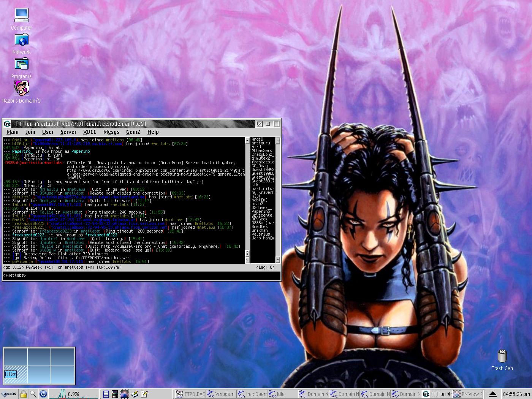This screenshot has width=532, height=399.
Task: Select nick AndiB in user list
Action: pos(257,139)
